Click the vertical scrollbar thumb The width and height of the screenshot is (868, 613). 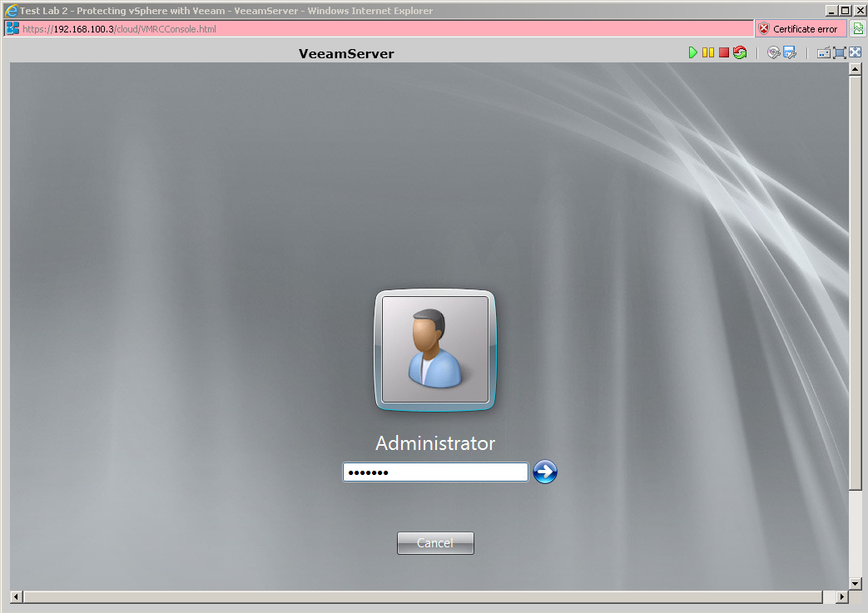click(x=856, y=283)
